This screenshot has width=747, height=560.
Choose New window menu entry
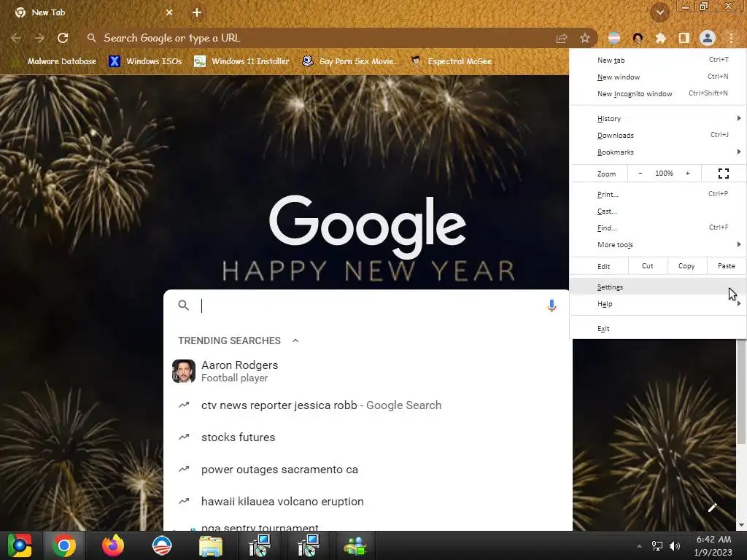(x=658, y=77)
